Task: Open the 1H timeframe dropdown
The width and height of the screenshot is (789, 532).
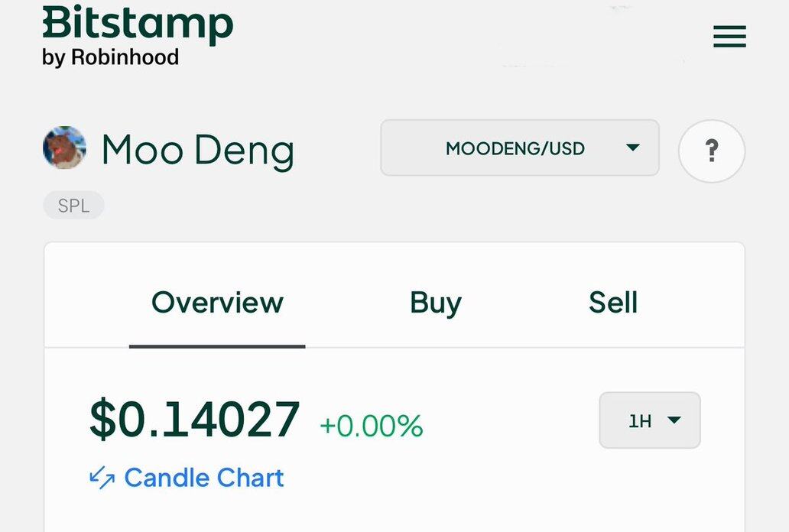Action: click(650, 420)
